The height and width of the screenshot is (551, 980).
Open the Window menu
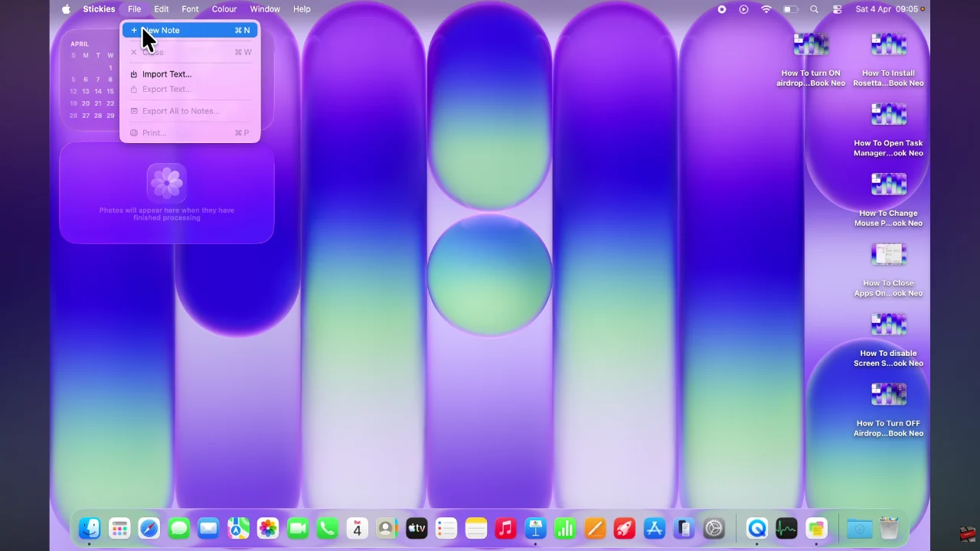tap(265, 9)
